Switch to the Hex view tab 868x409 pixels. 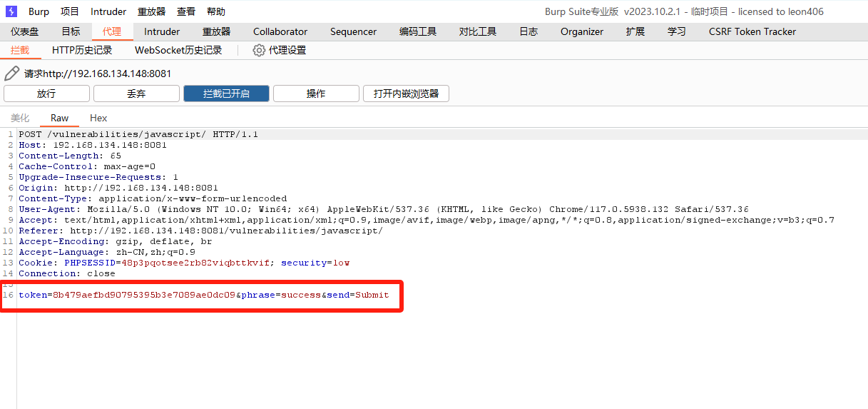98,118
